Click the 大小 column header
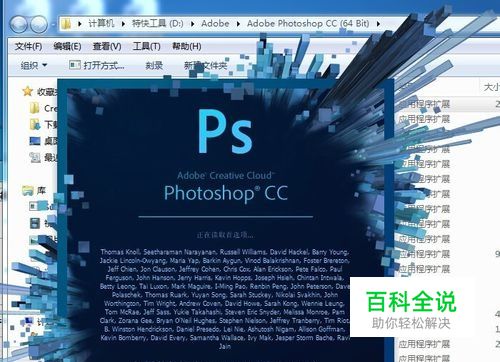 (491, 87)
